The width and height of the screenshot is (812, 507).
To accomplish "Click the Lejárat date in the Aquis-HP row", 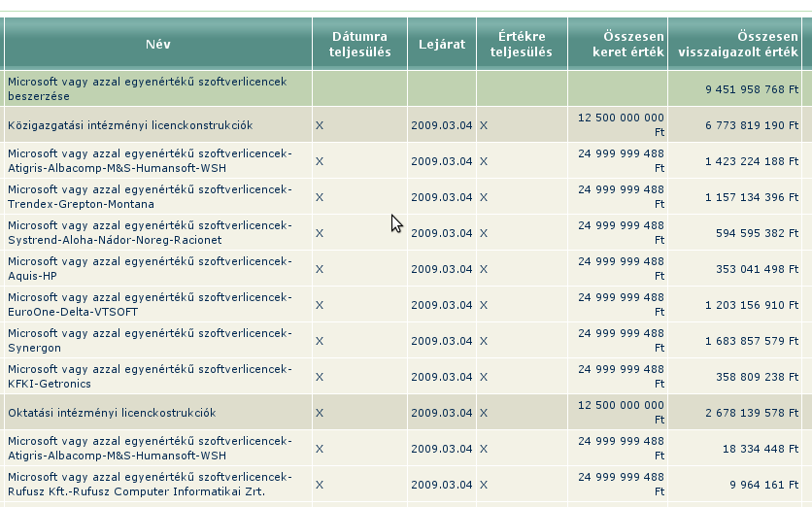I will pos(442,269).
